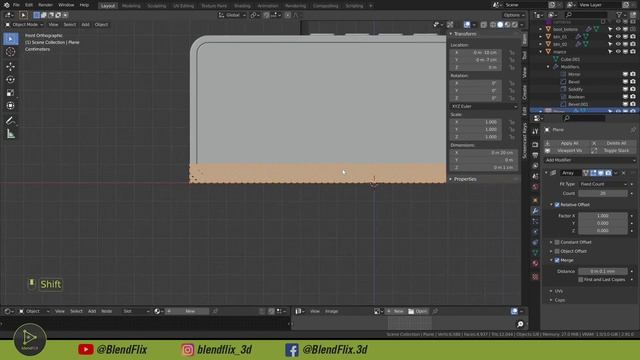Open XYZ Euler rotation mode dropdown
640x360 pixels.
pyautogui.click(x=484, y=106)
